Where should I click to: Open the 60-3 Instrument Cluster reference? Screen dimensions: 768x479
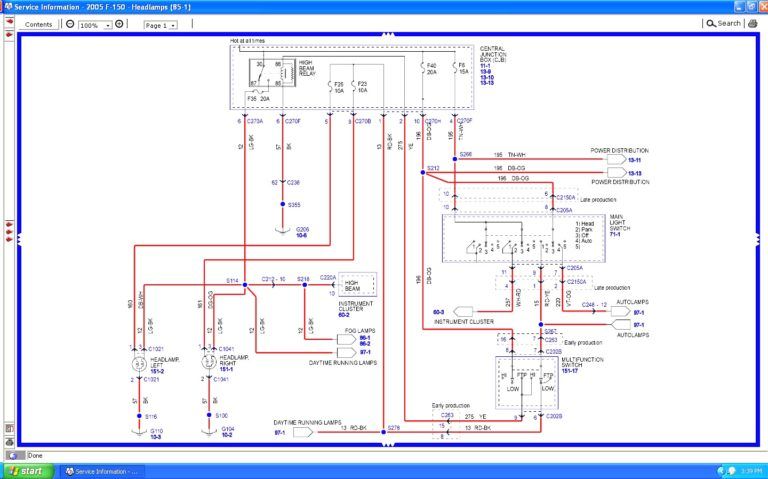[x=438, y=312]
